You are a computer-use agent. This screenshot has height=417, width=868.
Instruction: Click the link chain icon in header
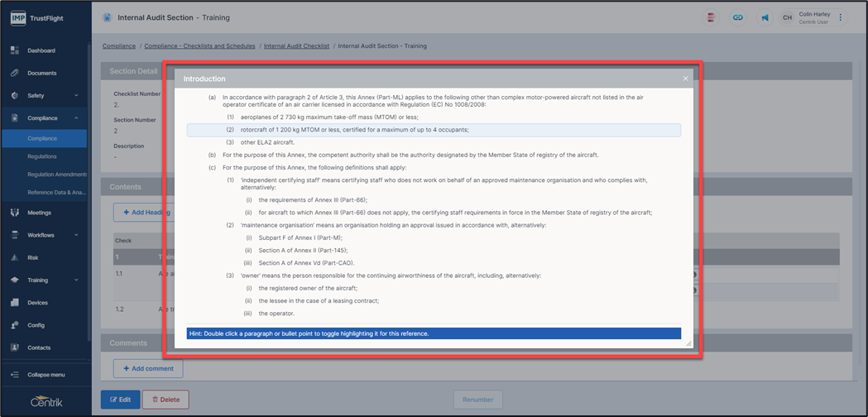[737, 17]
